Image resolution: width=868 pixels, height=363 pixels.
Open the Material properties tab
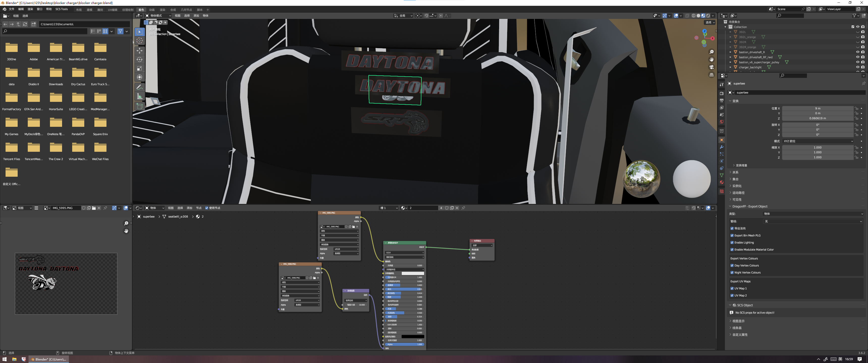(x=721, y=183)
